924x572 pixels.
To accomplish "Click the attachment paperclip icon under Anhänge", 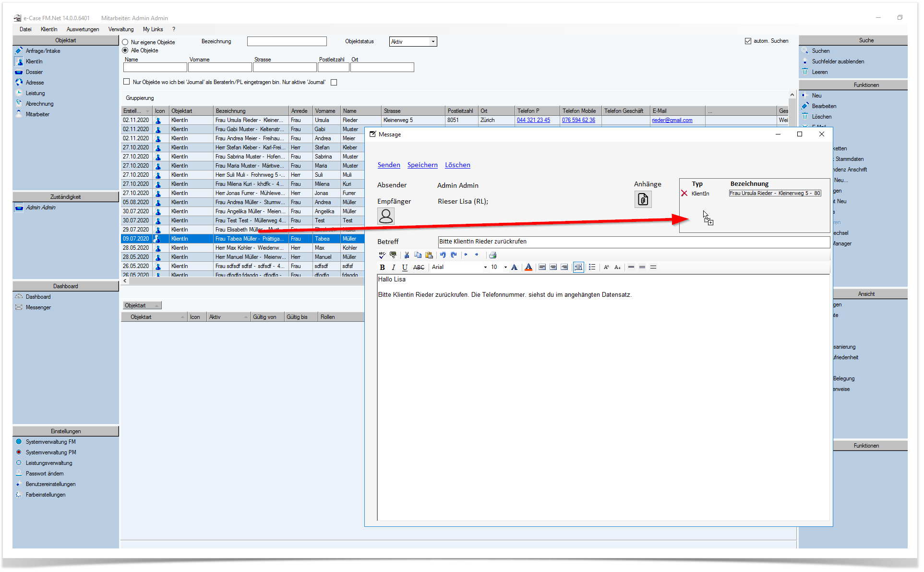I will click(x=643, y=199).
